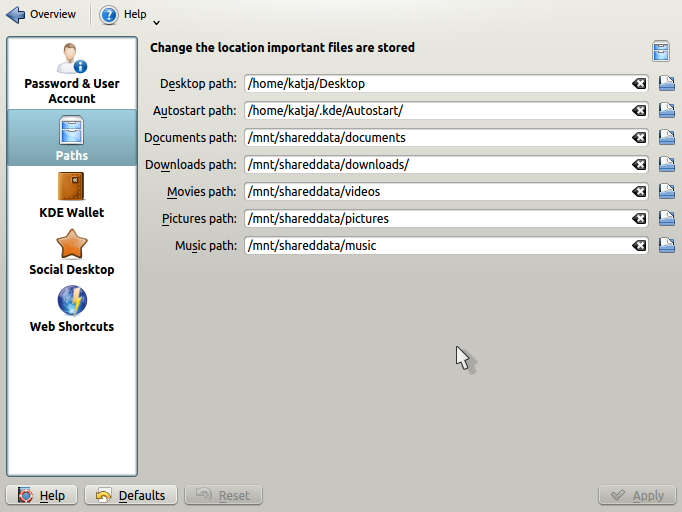
Task: Click the Movies path text field
Action: click(435, 192)
